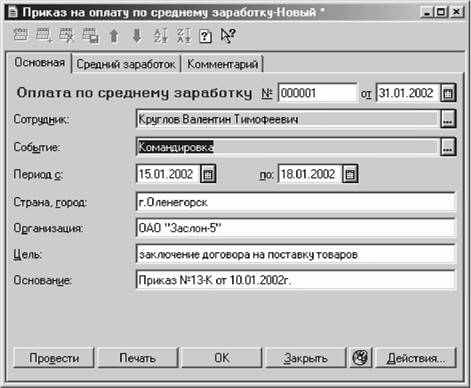
Task: Click the round icon left of Действия
Action: pos(360,358)
